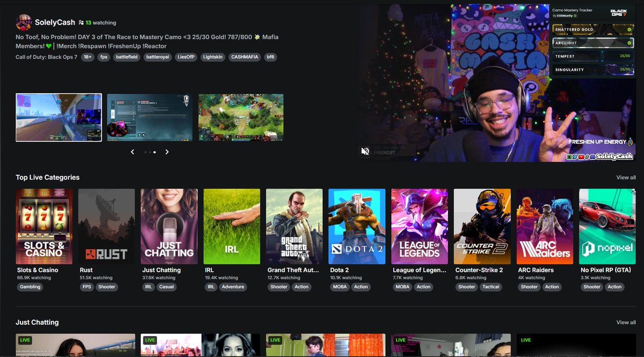The height and width of the screenshot is (357, 644).
Task: Open the SolelyCash channel name link
Action: click(x=55, y=23)
